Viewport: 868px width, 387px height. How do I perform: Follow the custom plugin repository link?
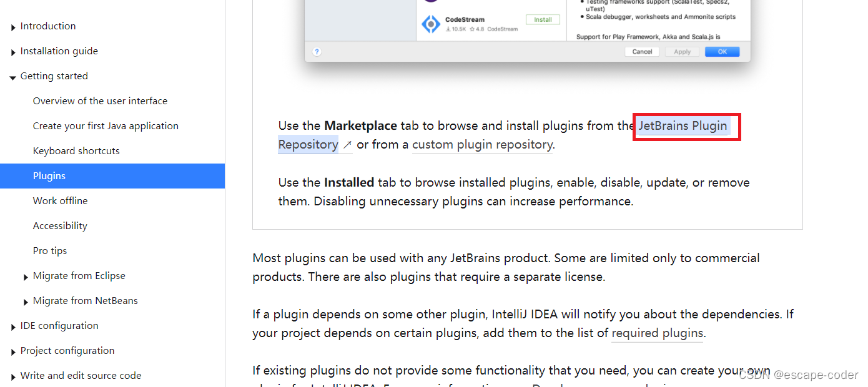[482, 144]
